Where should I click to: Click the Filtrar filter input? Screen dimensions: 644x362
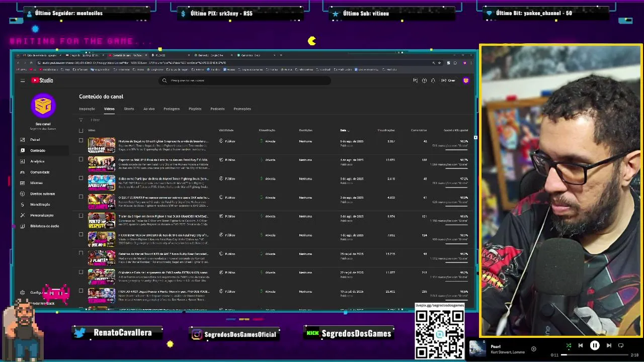pos(95,120)
